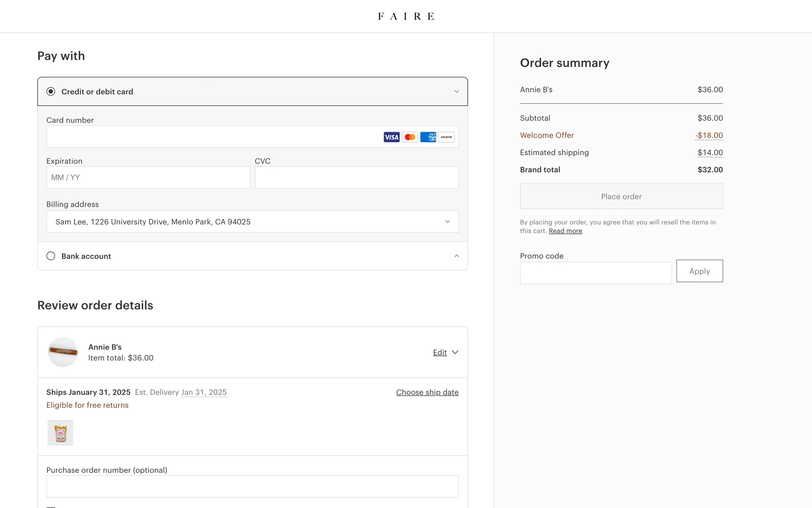This screenshot has height=508, width=812.
Task: Open the Read more link
Action: [x=565, y=231]
